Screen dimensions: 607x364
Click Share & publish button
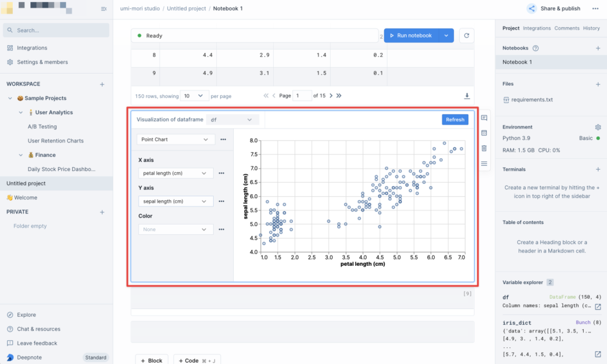coord(553,8)
